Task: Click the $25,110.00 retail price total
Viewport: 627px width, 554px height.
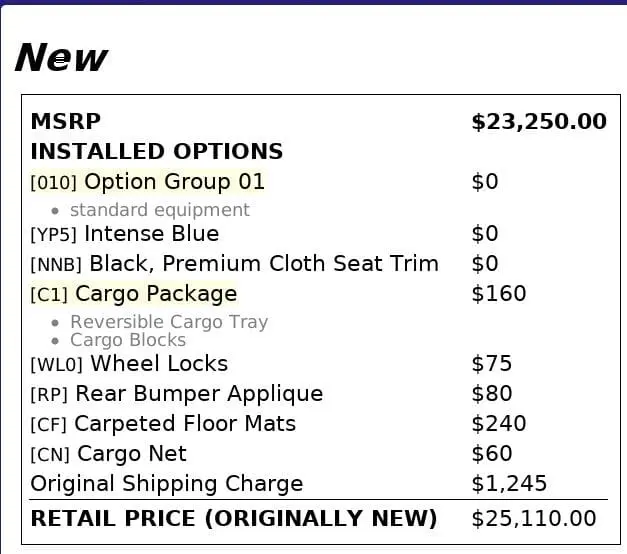Action: [x=533, y=519]
